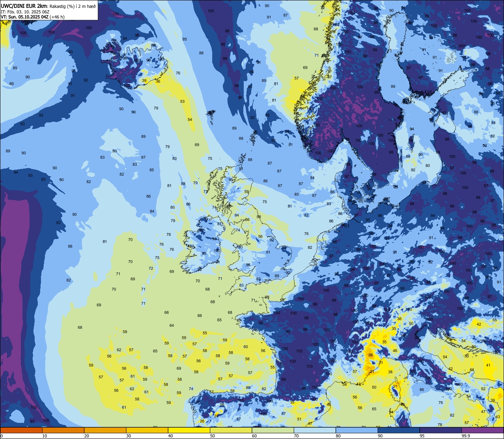Pick the pale yellow 50–60 legend swatch
This screenshot has width=504, height=439.
pos(231,430)
